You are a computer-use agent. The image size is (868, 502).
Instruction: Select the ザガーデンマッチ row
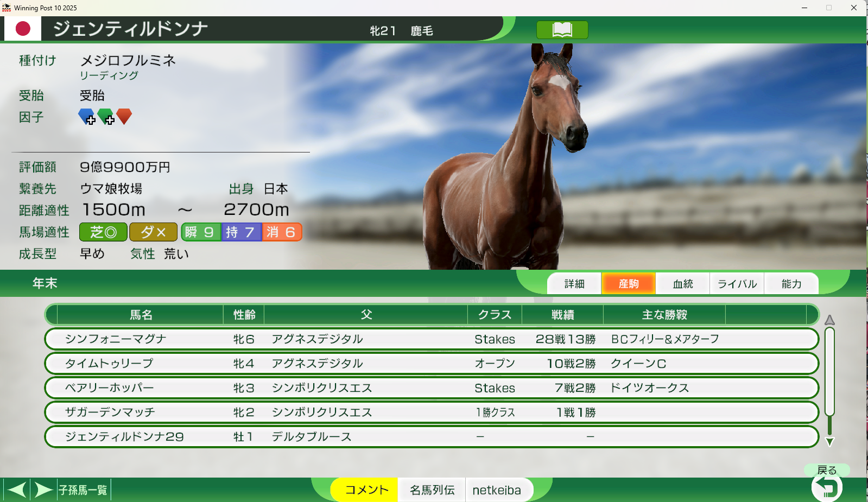(x=432, y=412)
